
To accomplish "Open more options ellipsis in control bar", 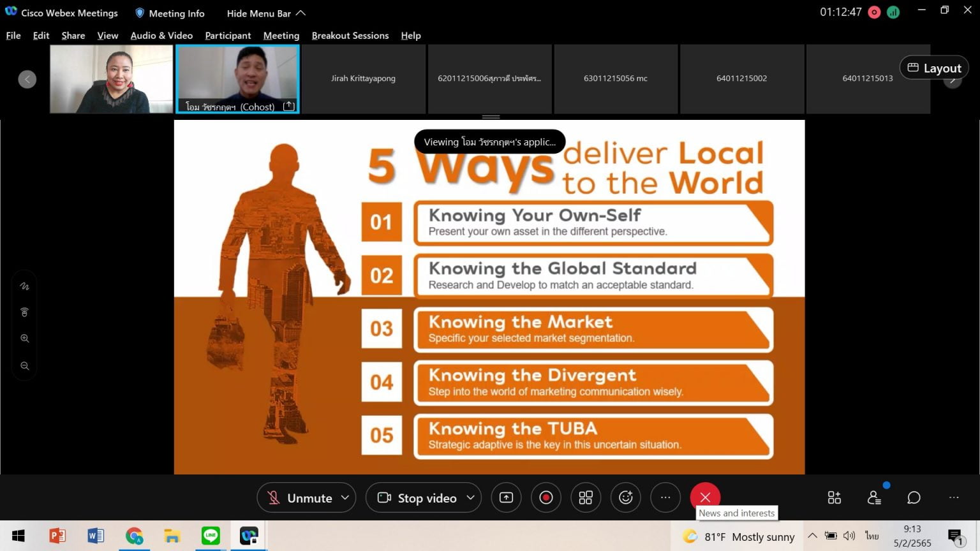I will (x=665, y=497).
